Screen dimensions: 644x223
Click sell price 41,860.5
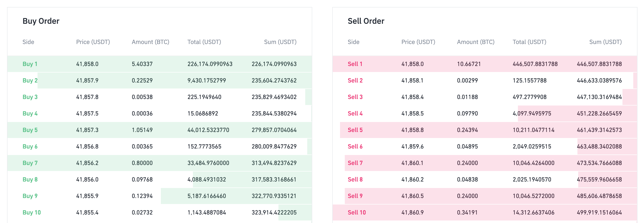point(413,196)
